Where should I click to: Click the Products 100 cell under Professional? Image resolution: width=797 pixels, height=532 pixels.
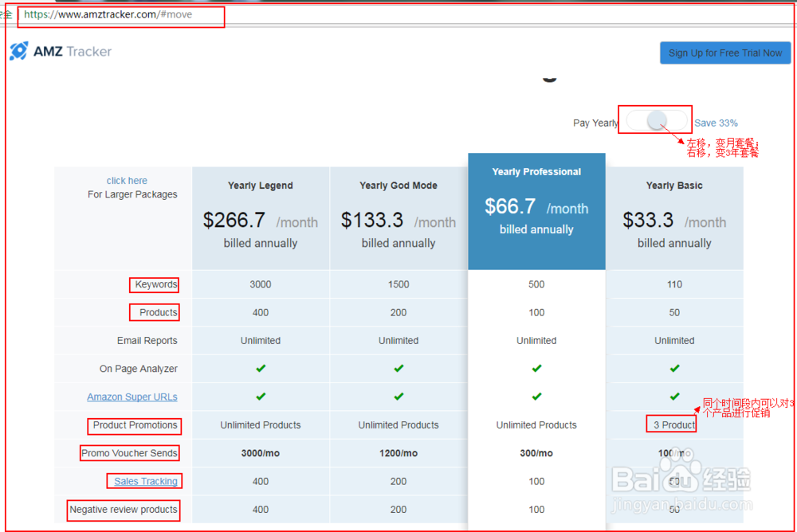pyautogui.click(x=536, y=312)
